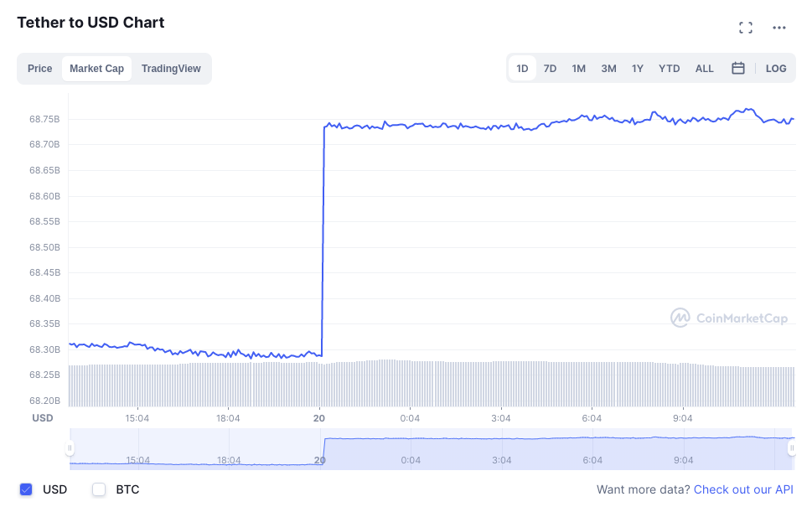
Task: Show ALL time range data
Action: pyautogui.click(x=705, y=69)
